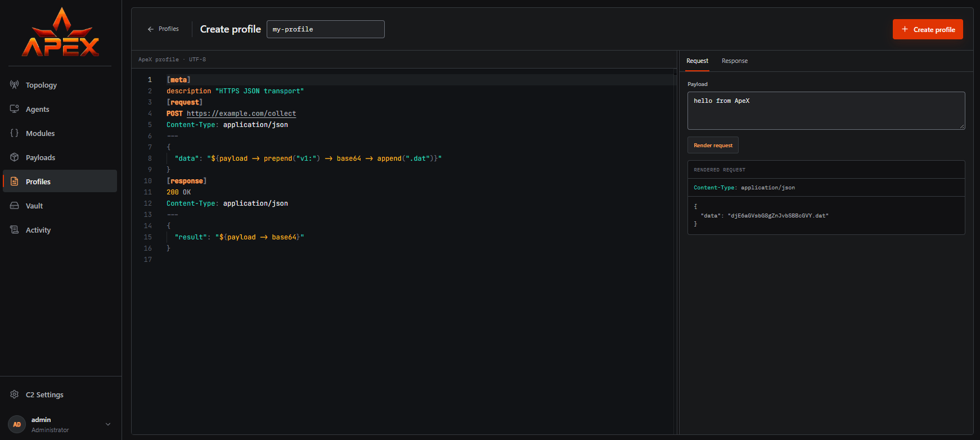Viewport: 980px width, 440px height.
Task: Click the Payloads box icon
Action: (15, 157)
